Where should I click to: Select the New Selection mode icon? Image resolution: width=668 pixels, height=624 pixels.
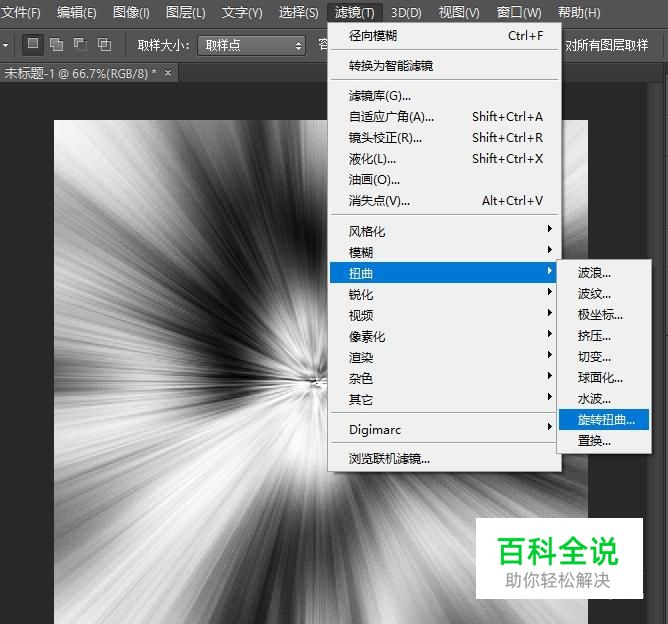(33, 44)
